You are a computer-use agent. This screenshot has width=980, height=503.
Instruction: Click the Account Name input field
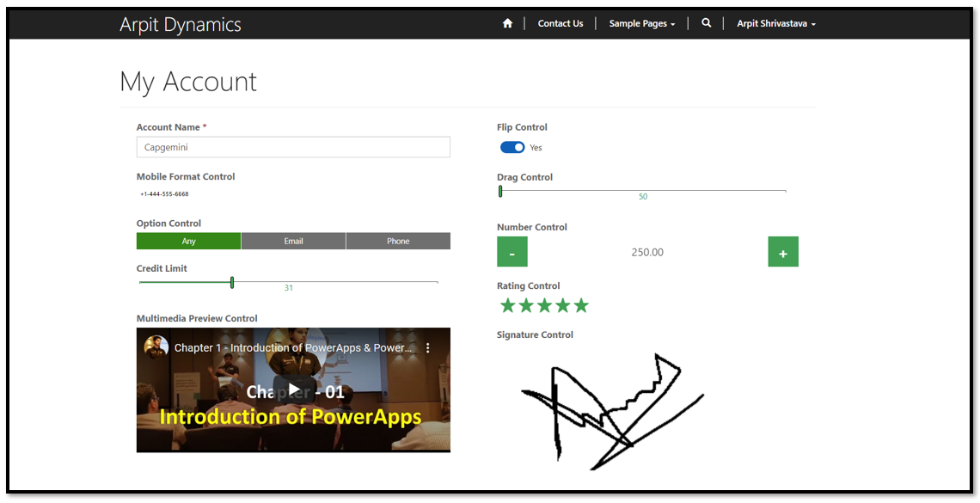(293, 147)
